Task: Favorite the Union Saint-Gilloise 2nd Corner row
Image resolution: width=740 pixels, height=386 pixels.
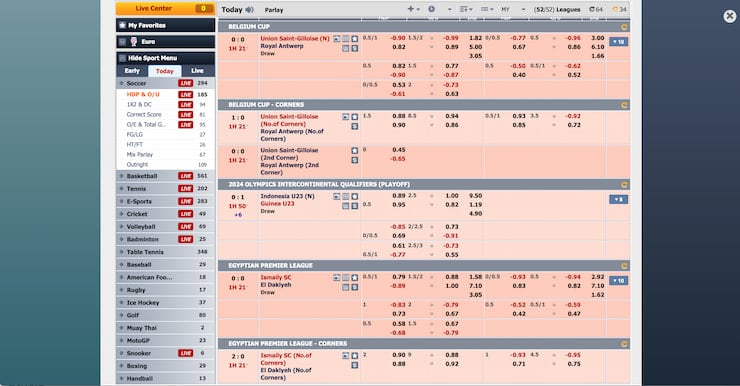Action: coord(354,151)
